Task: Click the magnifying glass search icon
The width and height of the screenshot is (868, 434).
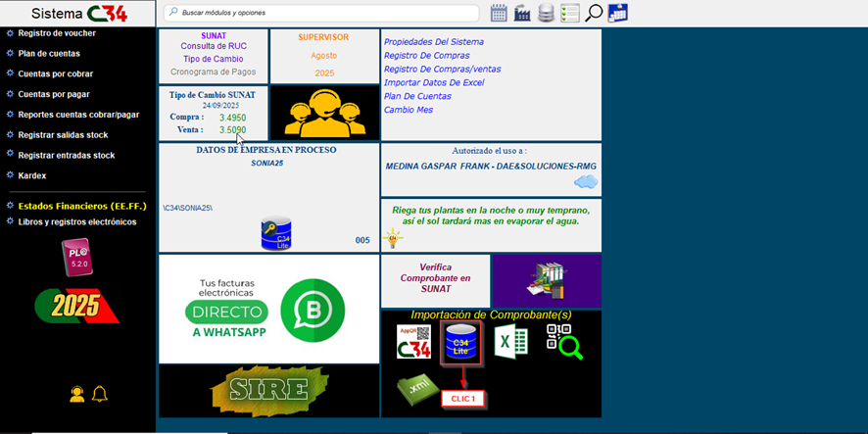Action: [594, 13]
